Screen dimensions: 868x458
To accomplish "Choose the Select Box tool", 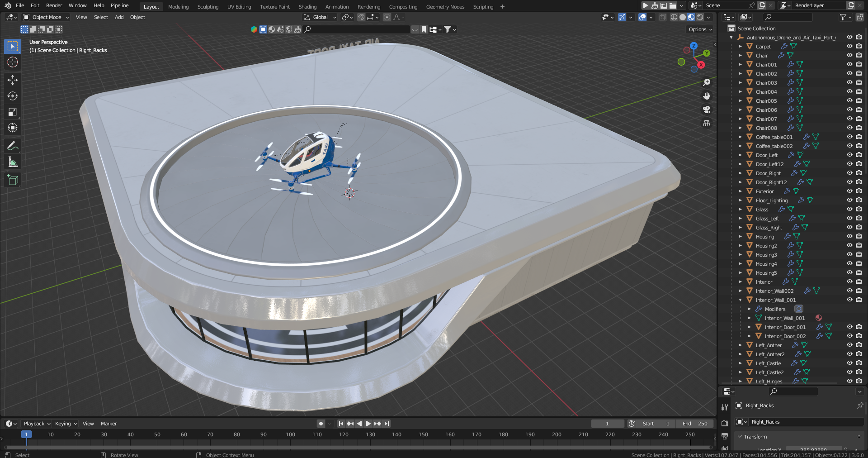I will pos(13,46).
